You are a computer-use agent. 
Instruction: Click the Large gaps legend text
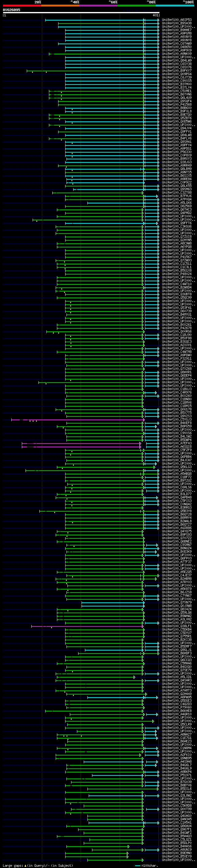click(13, 865)
